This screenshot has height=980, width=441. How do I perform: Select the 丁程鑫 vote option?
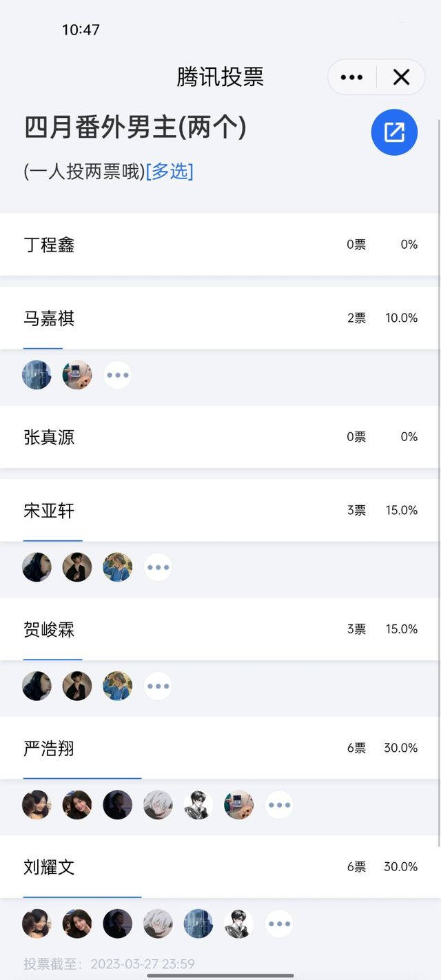pyautogui.click(x=220, y=245)
